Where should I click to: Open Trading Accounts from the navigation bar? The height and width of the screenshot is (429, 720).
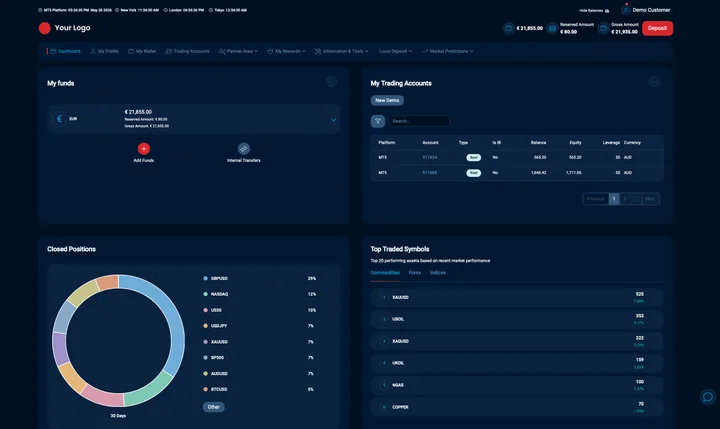tap(187, 51)
